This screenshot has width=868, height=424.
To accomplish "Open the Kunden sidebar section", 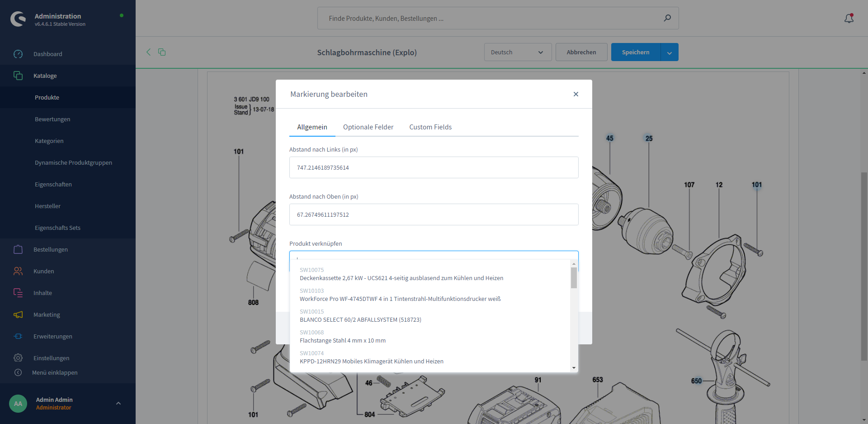I will click(43, 271).
